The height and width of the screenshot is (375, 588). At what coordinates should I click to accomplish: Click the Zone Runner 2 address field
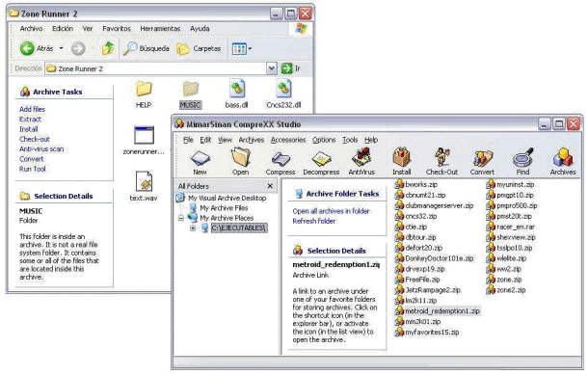[x=155, y=68]
